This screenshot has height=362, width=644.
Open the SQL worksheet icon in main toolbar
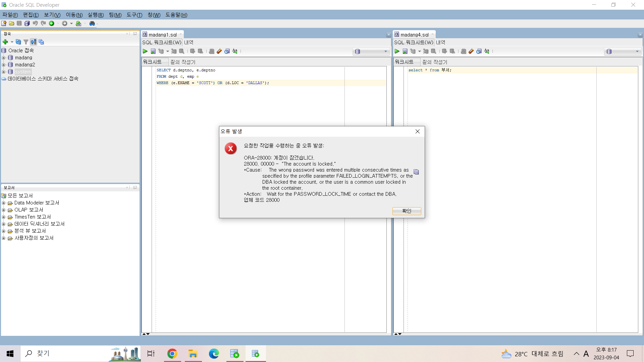(78, 23)
